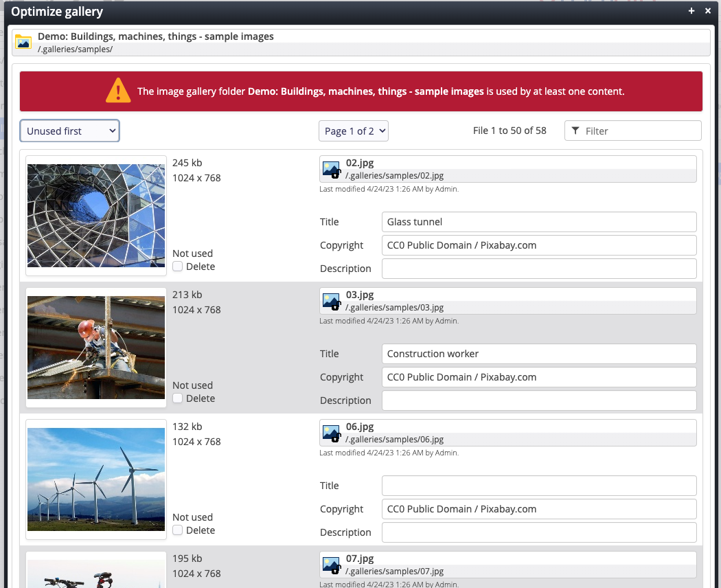721x588 pixels.
Task: Click the path '/.galleries/samples/03.jpg'
Action: [395, 308]
